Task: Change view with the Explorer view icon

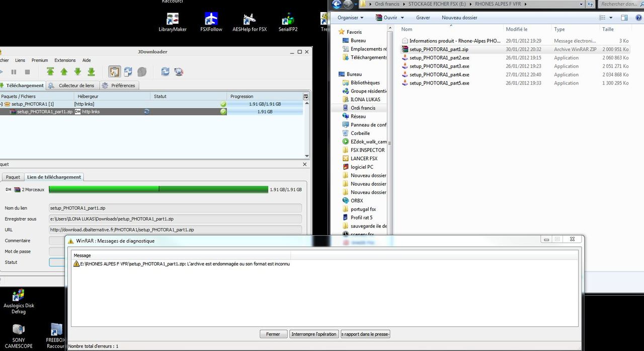Action: coord(603,18)
